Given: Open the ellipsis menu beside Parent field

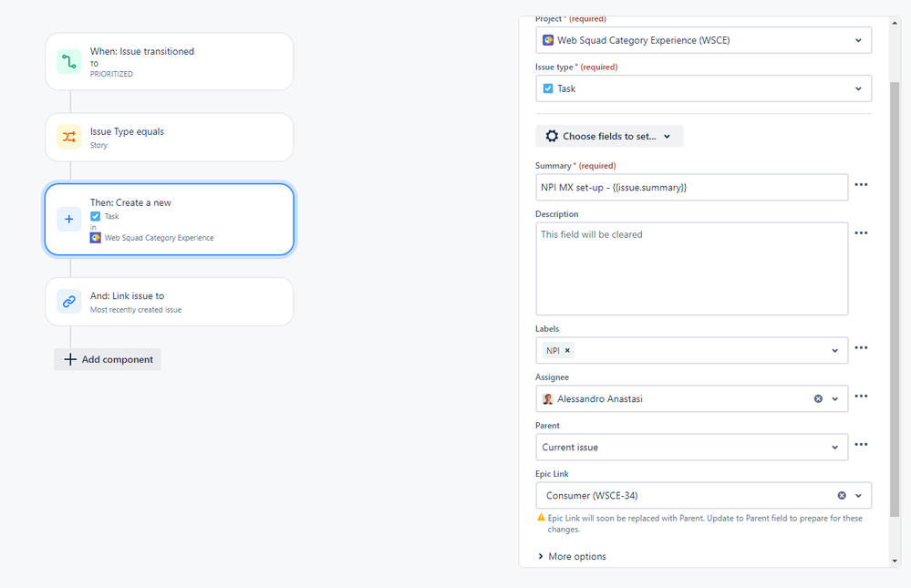Looking at the screenshot, I should pyautogui.click(x=861, y=445).
